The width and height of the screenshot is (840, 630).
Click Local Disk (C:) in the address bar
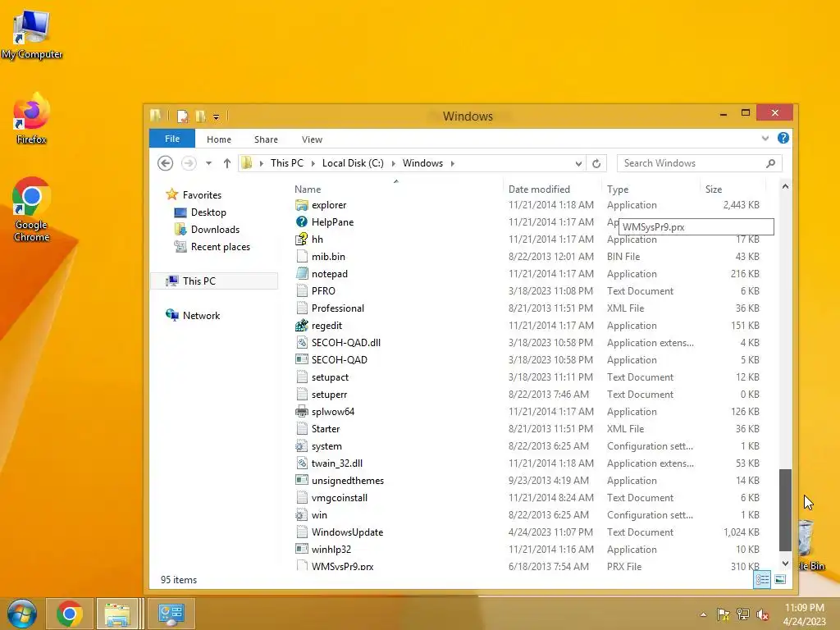point(353,163)
